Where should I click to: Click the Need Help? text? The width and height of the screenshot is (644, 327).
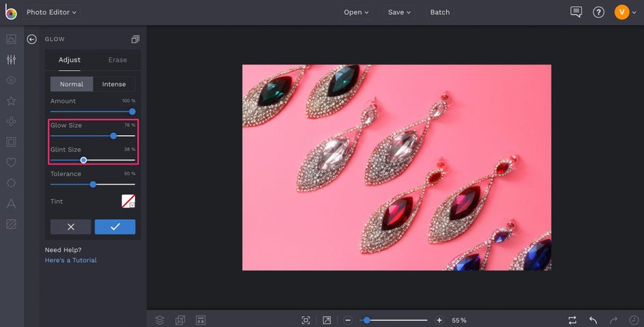click(x=63, y=250)
